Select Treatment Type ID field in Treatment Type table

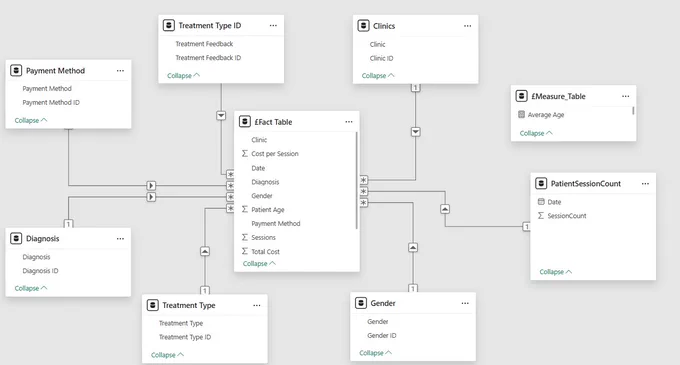click(185, 337)
